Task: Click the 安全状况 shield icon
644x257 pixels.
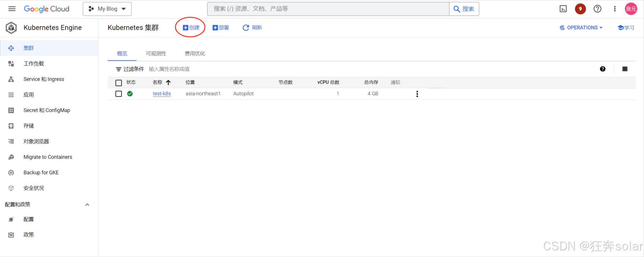Action: [11, 188]
